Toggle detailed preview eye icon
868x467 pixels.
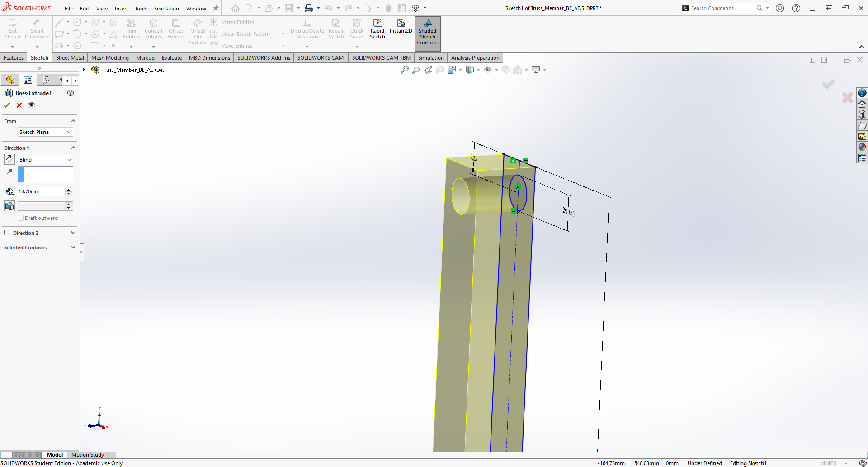31,105
